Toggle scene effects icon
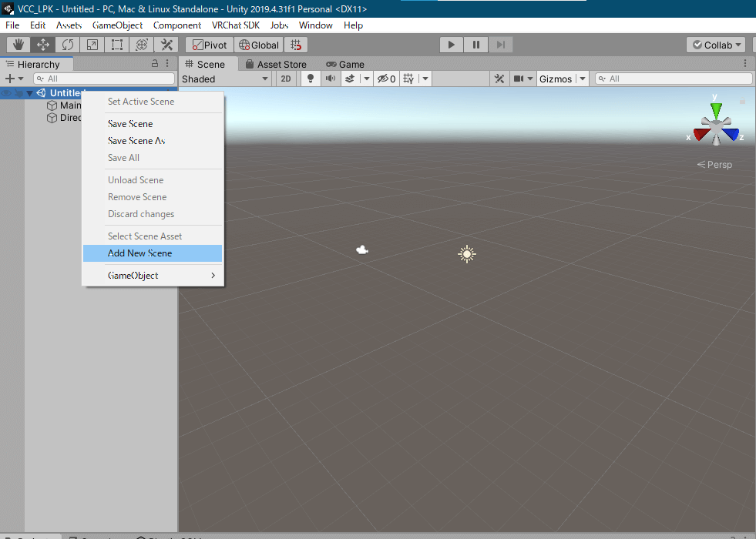Image resolution: width=756 pixels, height=539 pixels. pyautogui.click(x=350, y=79)
